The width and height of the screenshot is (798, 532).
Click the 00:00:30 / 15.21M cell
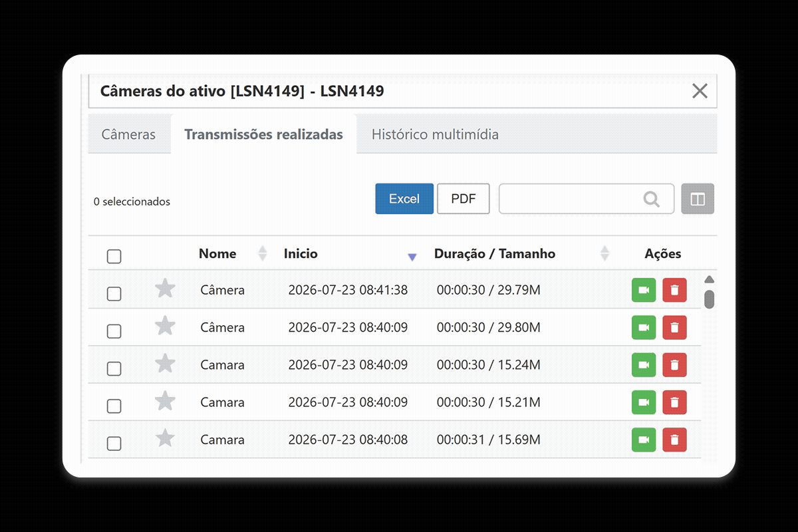[x=489, y=402]
